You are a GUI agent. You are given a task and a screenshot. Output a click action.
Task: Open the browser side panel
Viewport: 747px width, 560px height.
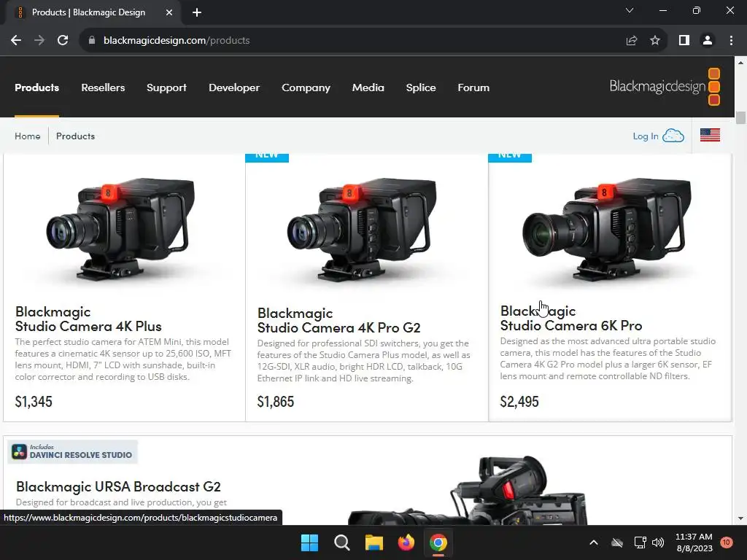pos(684,41)
